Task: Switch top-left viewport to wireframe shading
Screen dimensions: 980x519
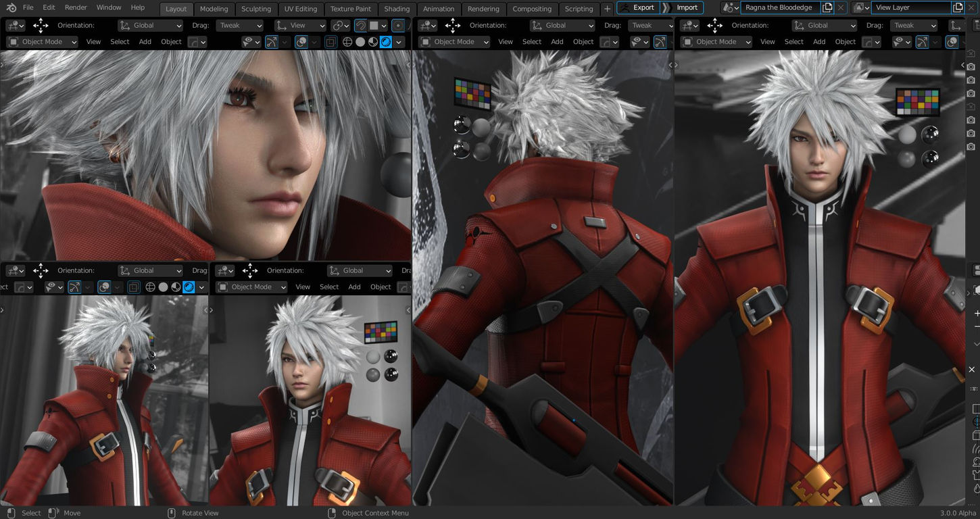Action: [347, 42]
